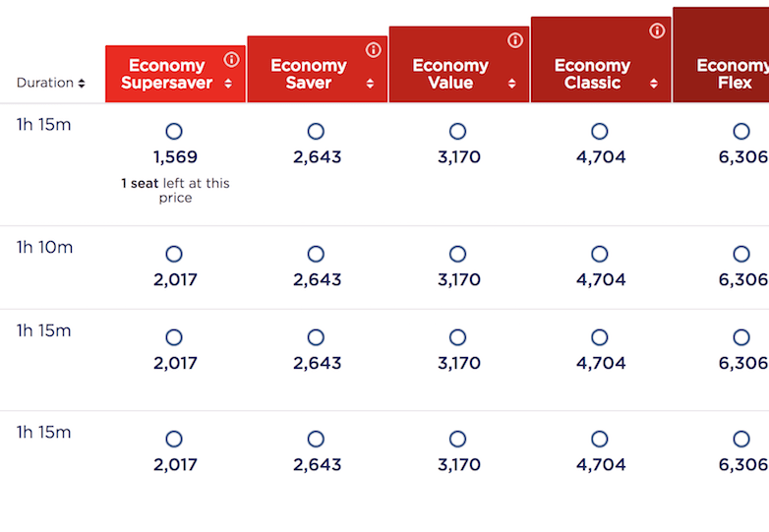Select third row Economy Saver fare option
769x532 pixels.
(316, 338)
